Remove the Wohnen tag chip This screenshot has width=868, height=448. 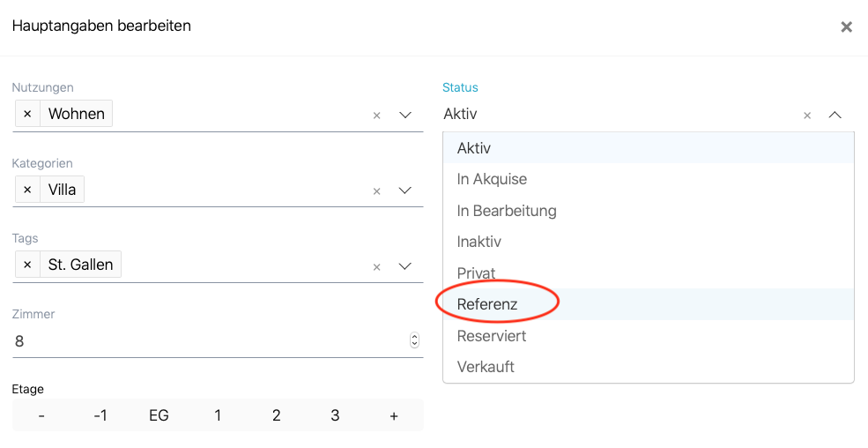pos(27,114)
